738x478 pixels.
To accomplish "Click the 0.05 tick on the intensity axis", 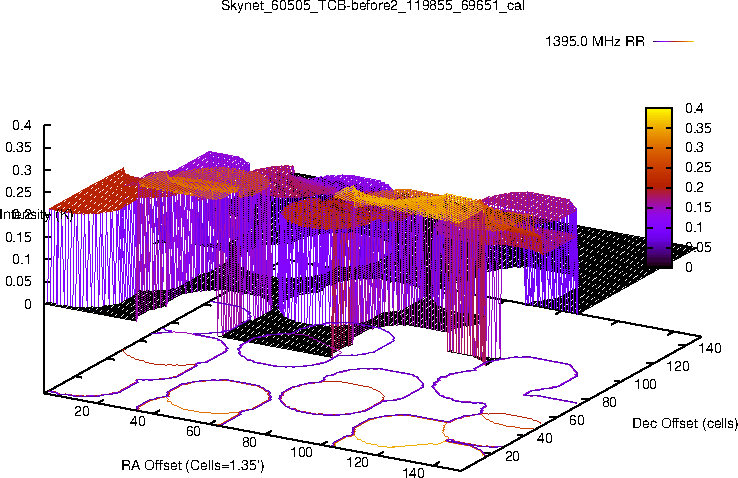I will (18, 281).
